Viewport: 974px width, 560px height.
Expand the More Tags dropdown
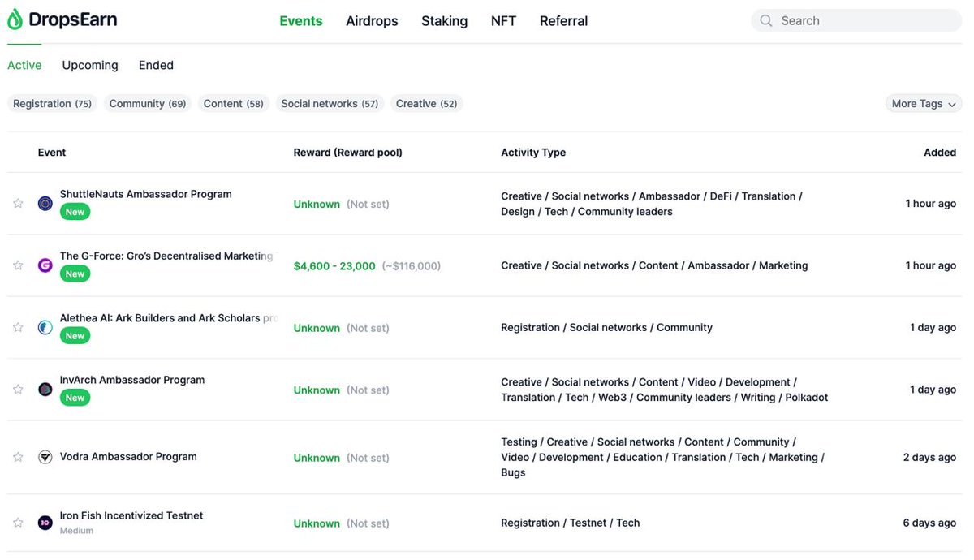924,104
